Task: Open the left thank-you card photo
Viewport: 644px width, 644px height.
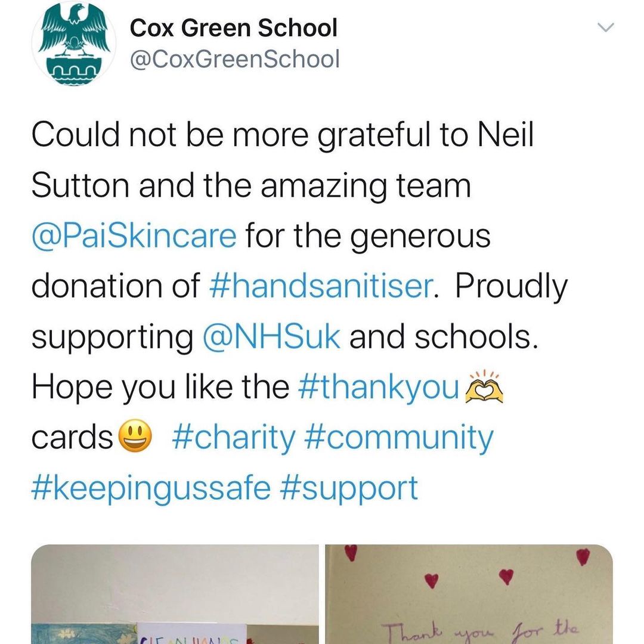Action: (x=175, y=594)
